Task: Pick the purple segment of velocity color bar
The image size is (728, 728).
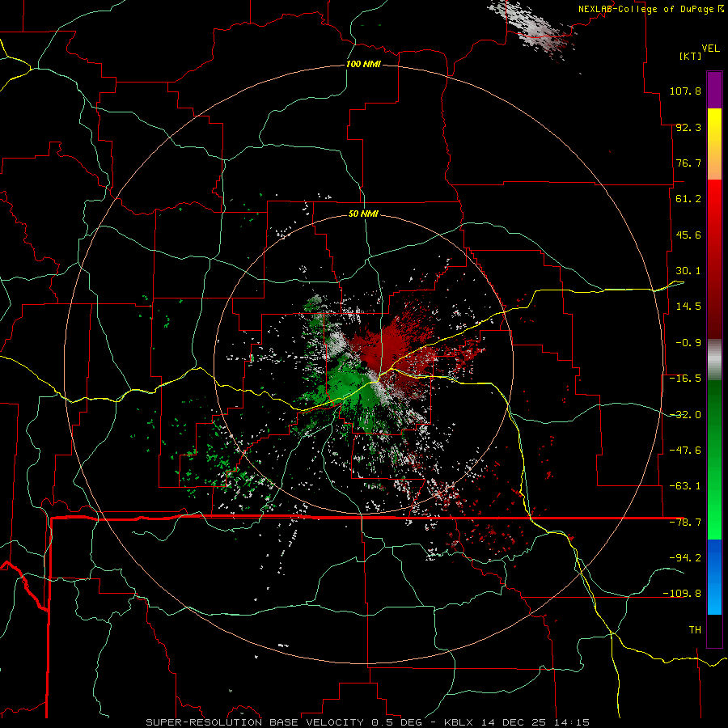Action: (714, 90)
